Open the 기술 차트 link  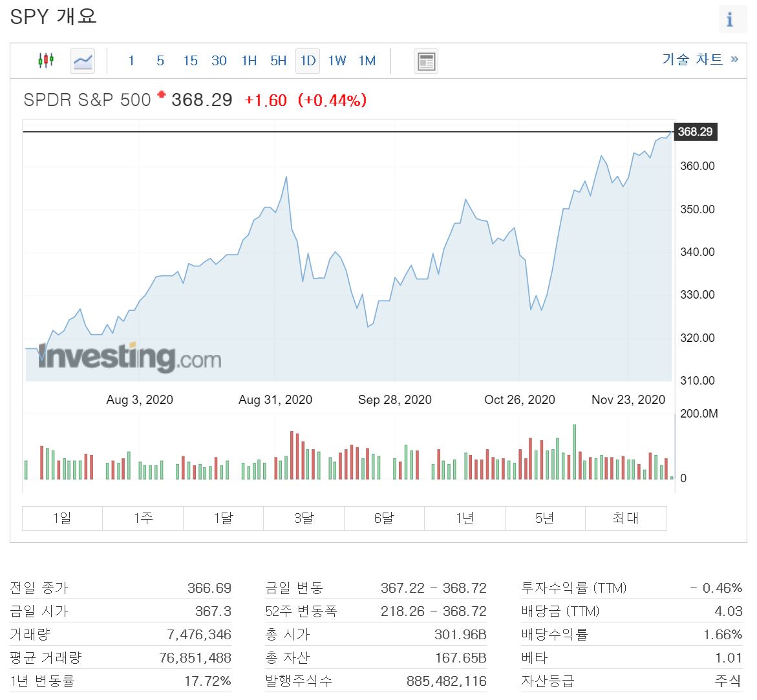tap(693, 59)
